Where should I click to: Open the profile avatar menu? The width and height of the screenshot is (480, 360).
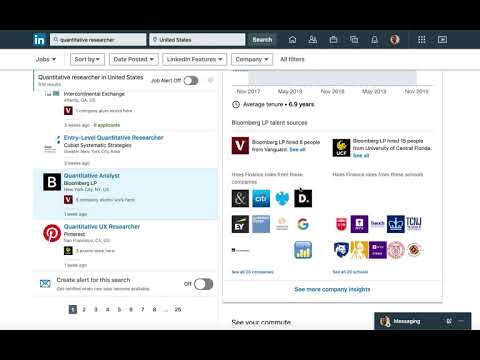pyautogui.click(x=395, y=40)
